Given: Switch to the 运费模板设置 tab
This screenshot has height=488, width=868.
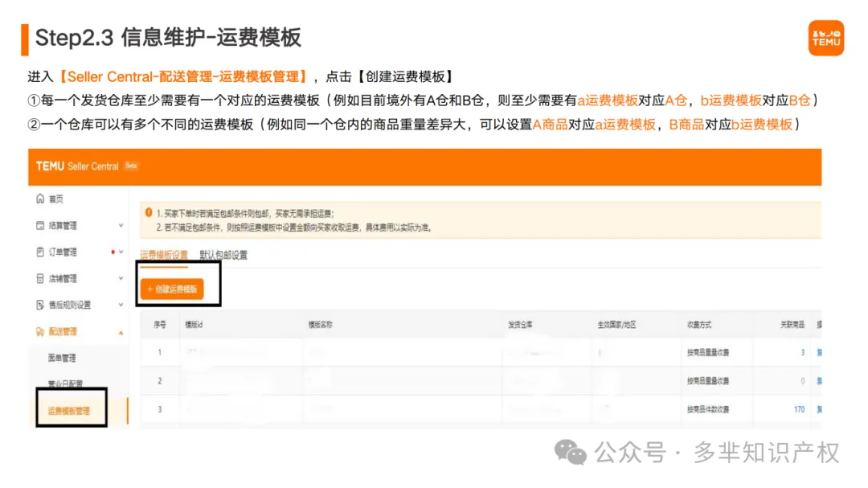Looking at the screenshot, I should 164,255.
